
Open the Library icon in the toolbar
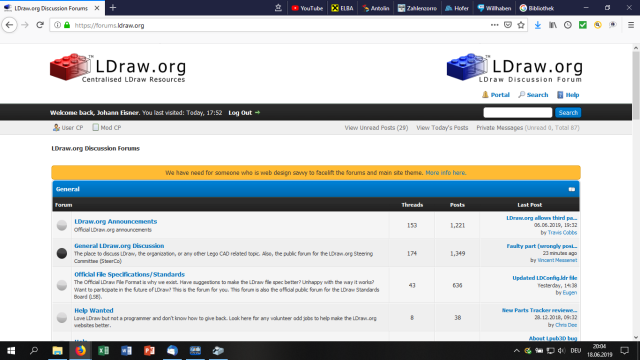553,25
